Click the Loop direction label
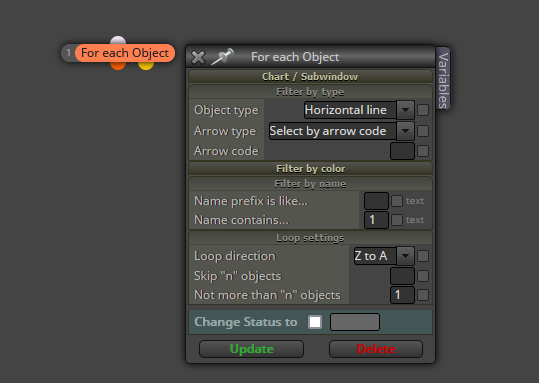This screenshot has width=539, height=383. (235, 256)
